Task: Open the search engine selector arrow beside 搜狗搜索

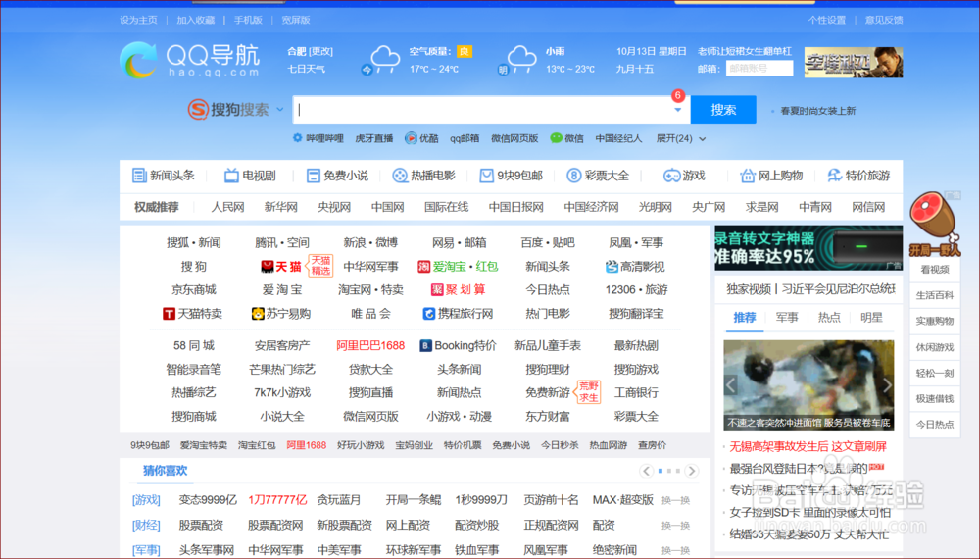Action: [x=280, y=110]
